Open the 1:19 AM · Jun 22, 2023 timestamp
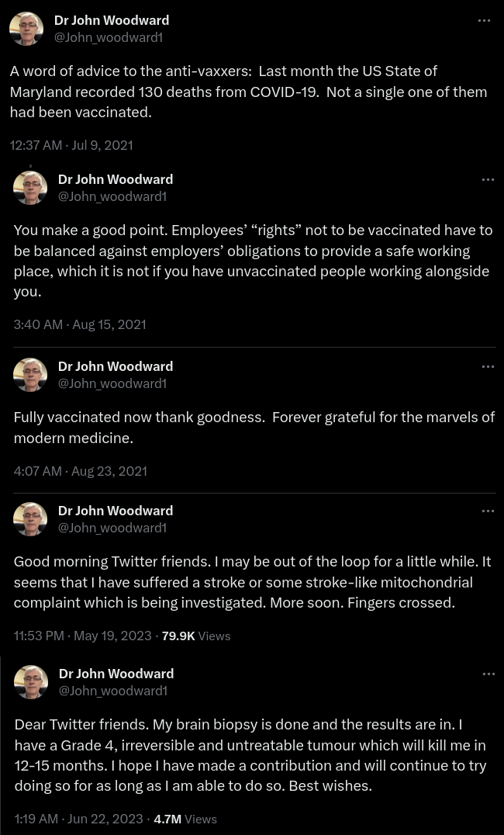This screenshot has width=504, height=835. point(78,819)
